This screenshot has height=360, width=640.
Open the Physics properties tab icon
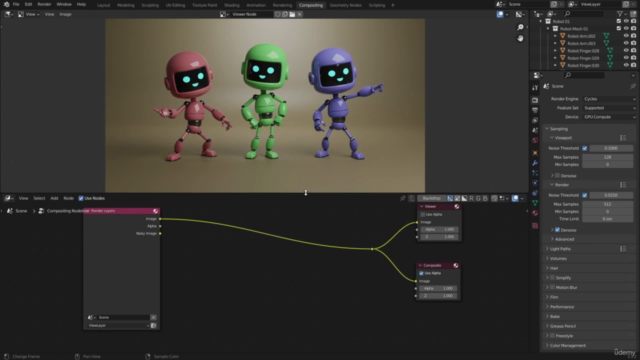click(535, 183)
